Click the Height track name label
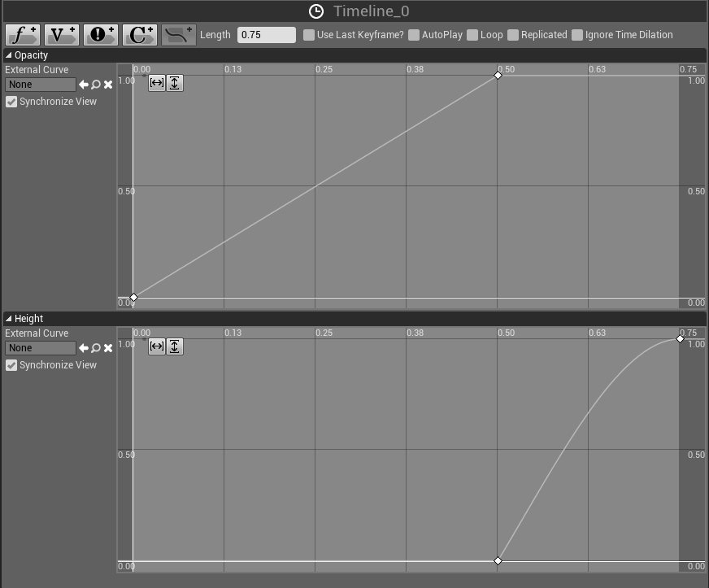Screen dimensions: 709x588 (x=29, y=319)
